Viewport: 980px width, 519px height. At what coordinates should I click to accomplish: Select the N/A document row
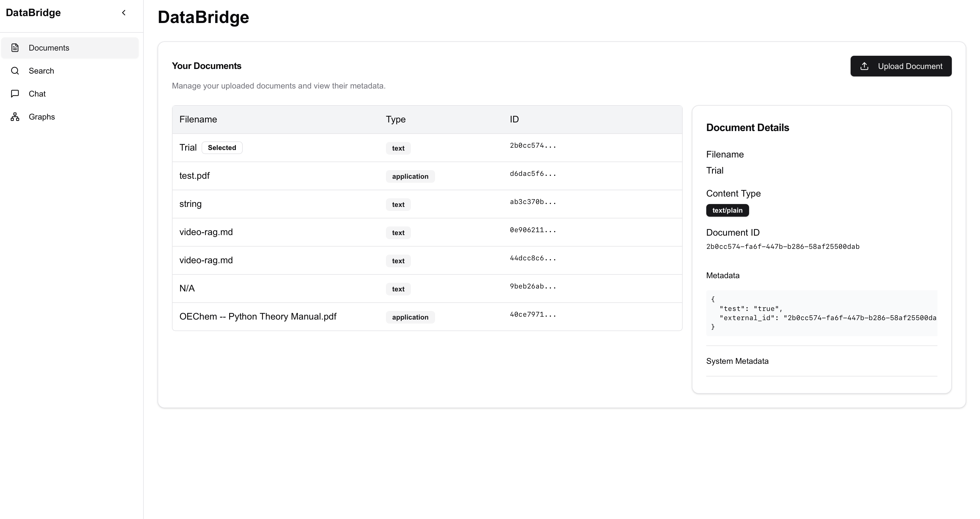pyautogui.click(x=187, y=288)
